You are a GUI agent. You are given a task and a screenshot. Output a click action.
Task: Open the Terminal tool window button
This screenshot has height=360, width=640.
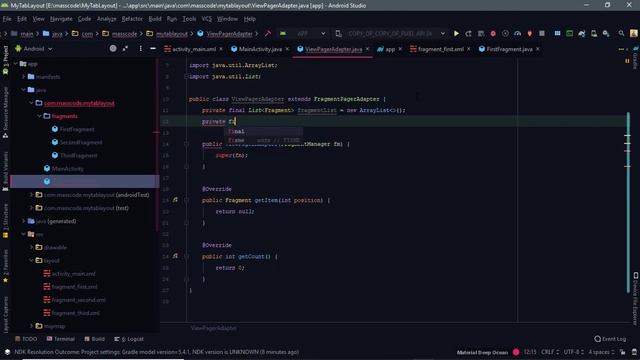[x=60, y=339]
